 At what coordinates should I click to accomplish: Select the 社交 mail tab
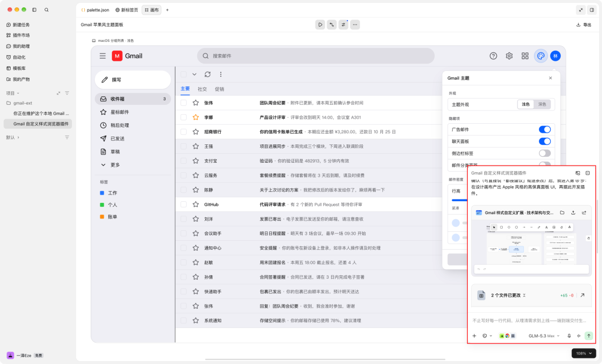[202, 89]
